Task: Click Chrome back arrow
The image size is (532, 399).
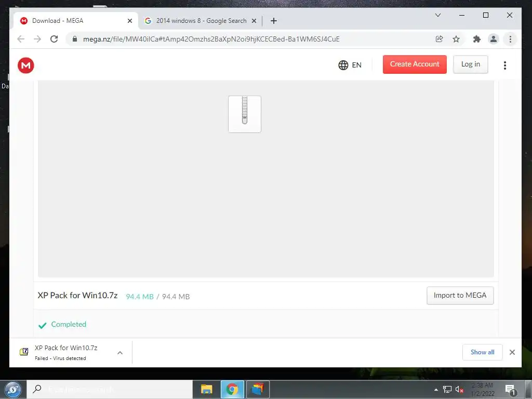Action: tap(21, 39)
